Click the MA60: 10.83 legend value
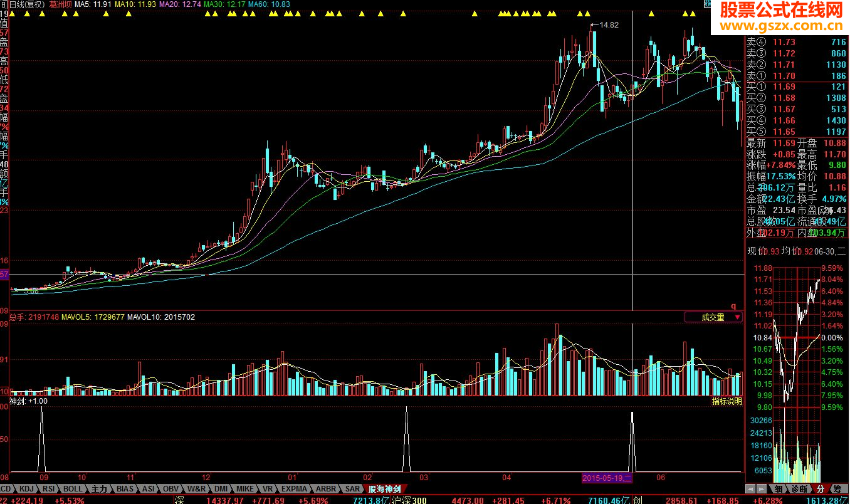Image resolution: width=850 pixels, height=504 pixels. [269, 4]
